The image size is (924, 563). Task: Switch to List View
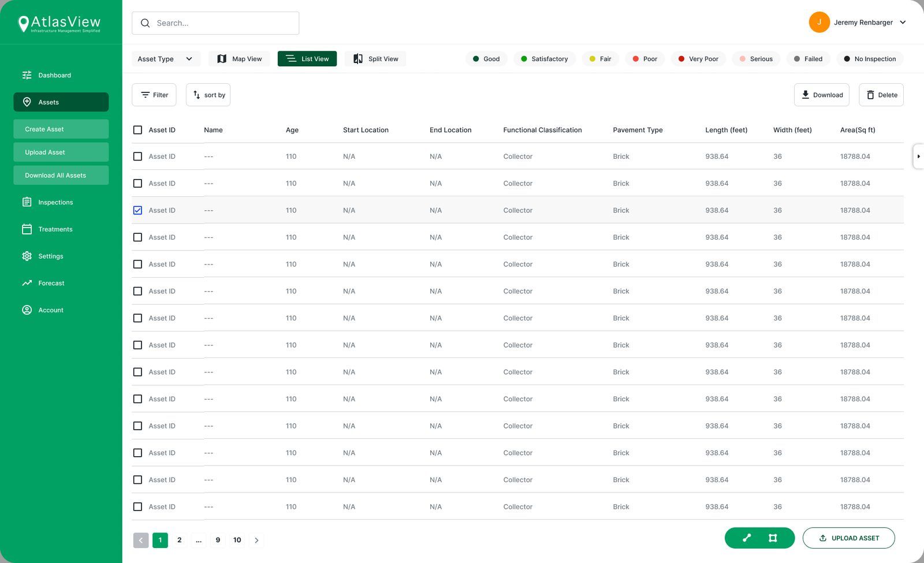coord(307,59)
